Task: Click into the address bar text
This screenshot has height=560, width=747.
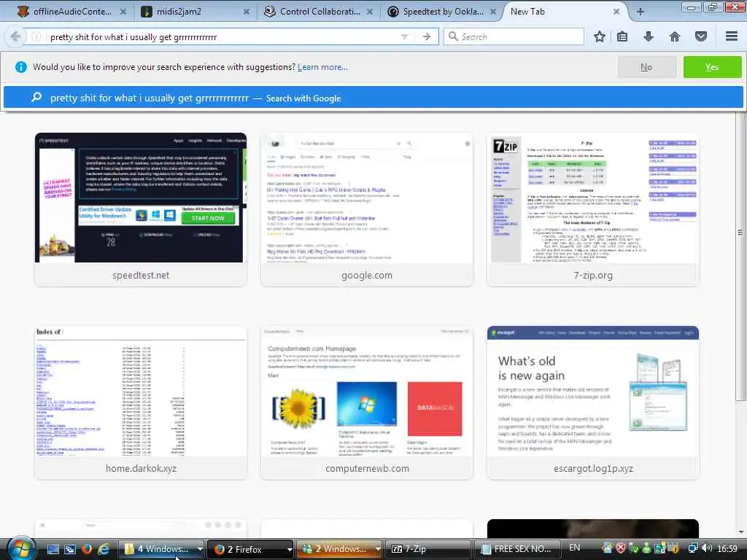Action: click(133, 37)
